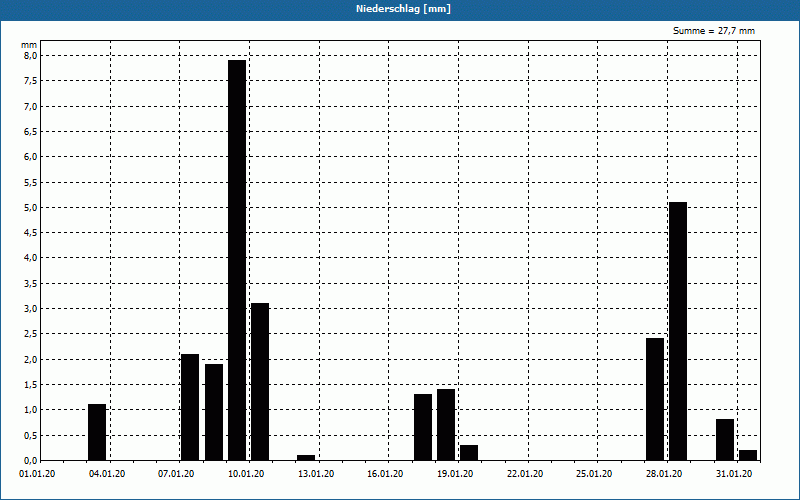Click the y-axis value "6,0"
The width and height of the screenshot is (800, 500).
coord(30,157)
